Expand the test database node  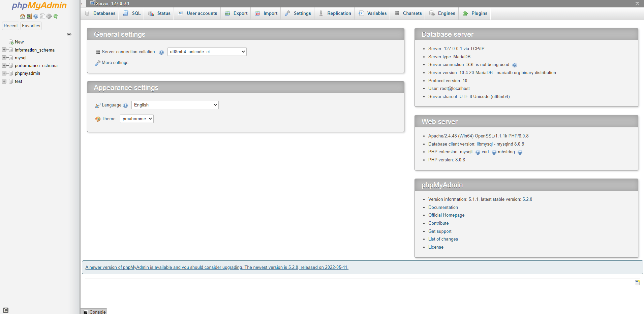(x=4, y=81)
